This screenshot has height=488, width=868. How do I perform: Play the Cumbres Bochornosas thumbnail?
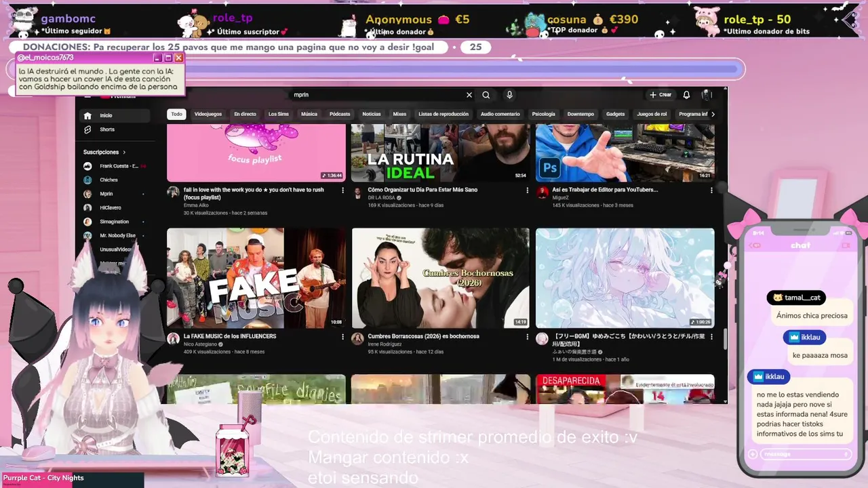[x=440, y=278]
